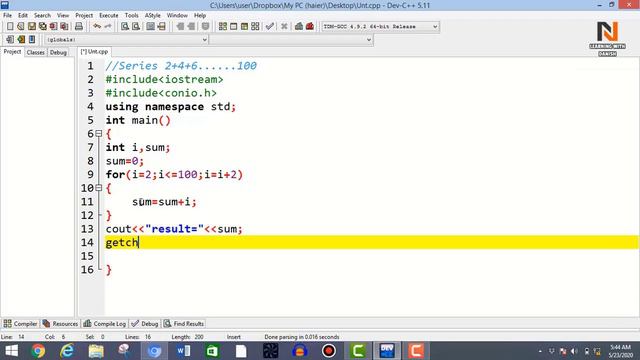Click the Compile and Run icon
The image size is (640, 360).
[244, 27]
